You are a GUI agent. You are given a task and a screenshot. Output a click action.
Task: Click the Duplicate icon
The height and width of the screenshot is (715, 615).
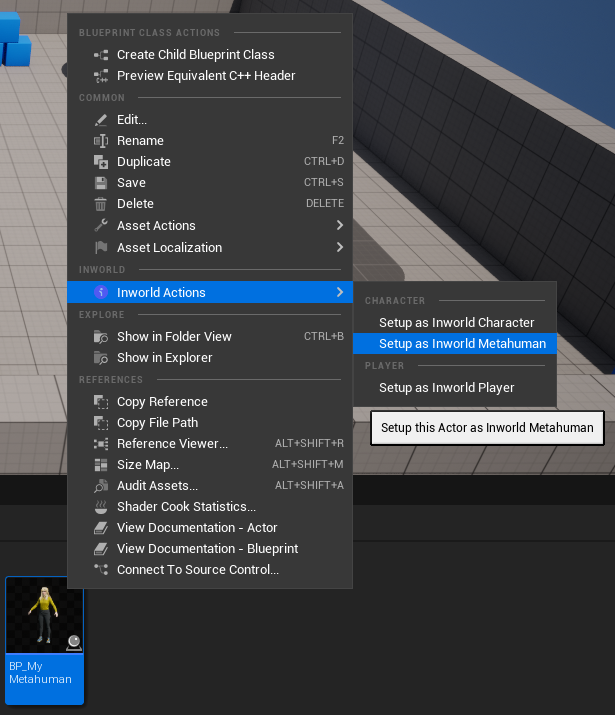[x=101, y=162]
